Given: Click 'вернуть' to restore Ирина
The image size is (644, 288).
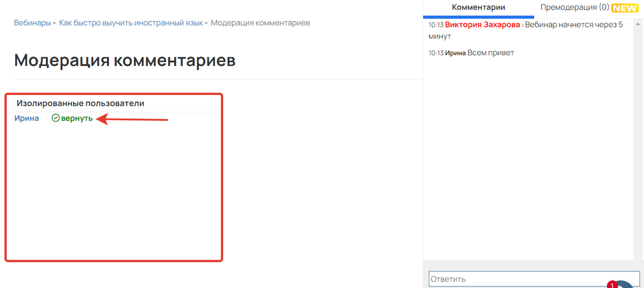Looking at the screenshot, I should tap(77, 118).
